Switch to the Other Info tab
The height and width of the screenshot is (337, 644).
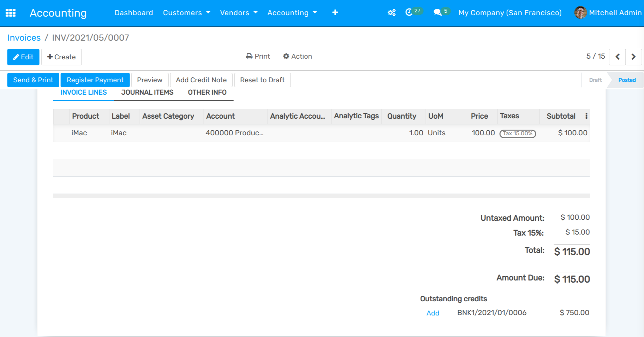207,93
